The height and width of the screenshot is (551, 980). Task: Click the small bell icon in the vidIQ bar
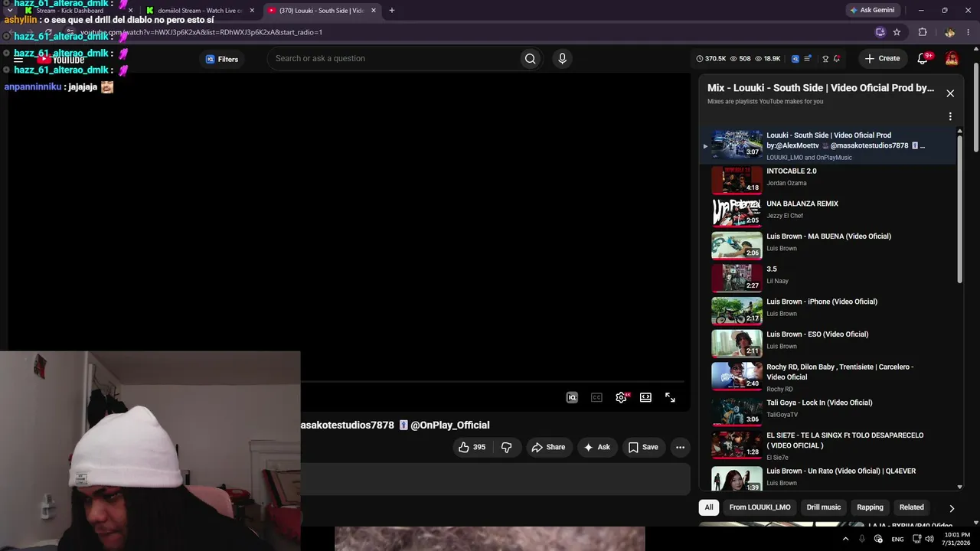coord(837,59)
